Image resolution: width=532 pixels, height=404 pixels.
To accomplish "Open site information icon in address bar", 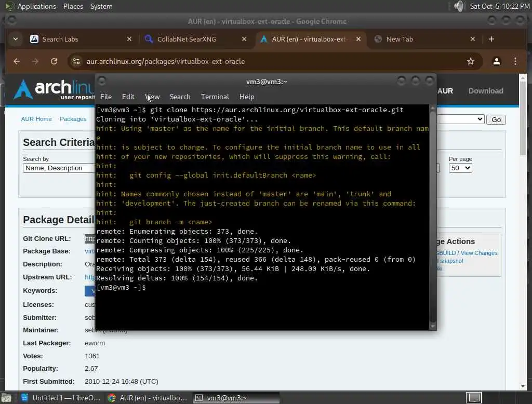I will pyautogui.click(x=76, y=61).
